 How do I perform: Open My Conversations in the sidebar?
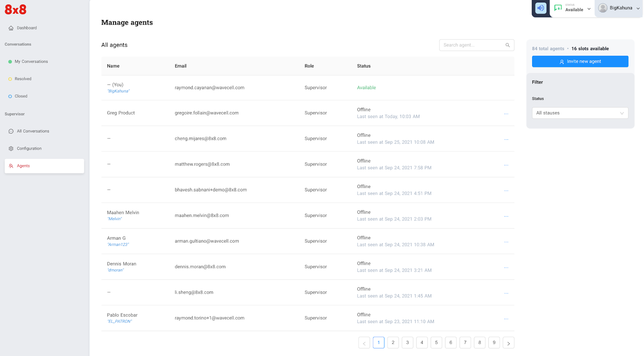point(31,62)
